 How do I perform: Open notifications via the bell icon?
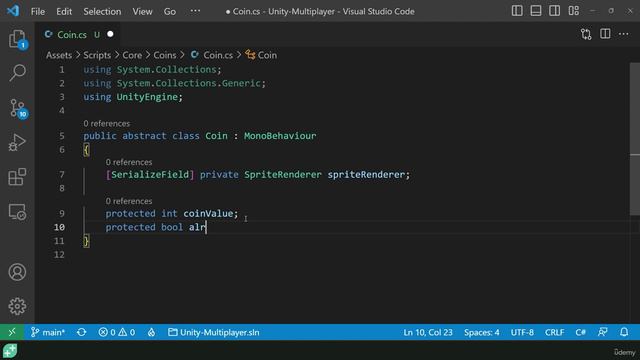point(624,332)
